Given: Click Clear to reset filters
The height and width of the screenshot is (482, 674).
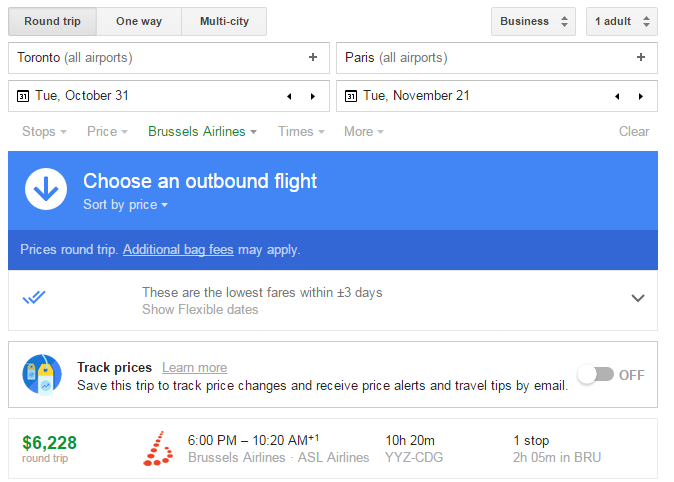Looking at the screenshot, I should coord(634,132).
